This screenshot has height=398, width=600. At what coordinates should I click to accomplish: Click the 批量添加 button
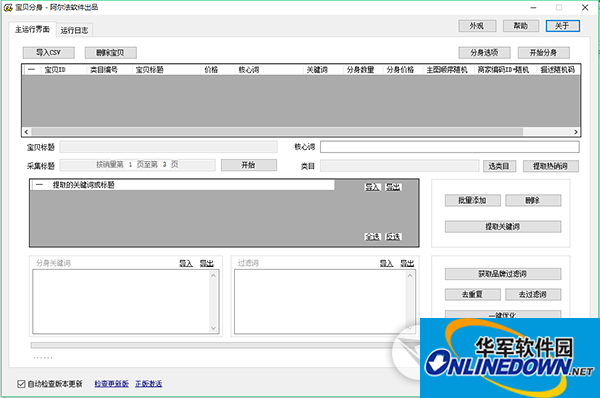click(x=473, y=200)
